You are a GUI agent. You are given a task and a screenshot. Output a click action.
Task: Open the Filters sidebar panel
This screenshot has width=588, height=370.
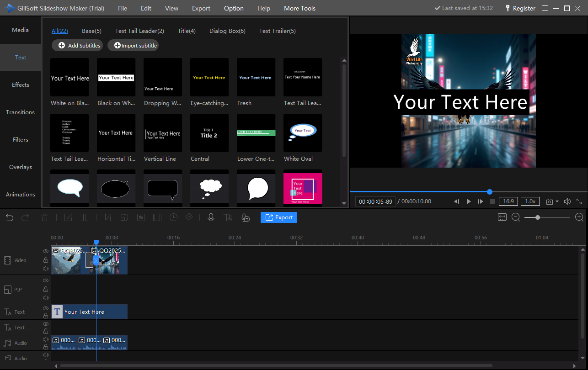click(21, 140)
